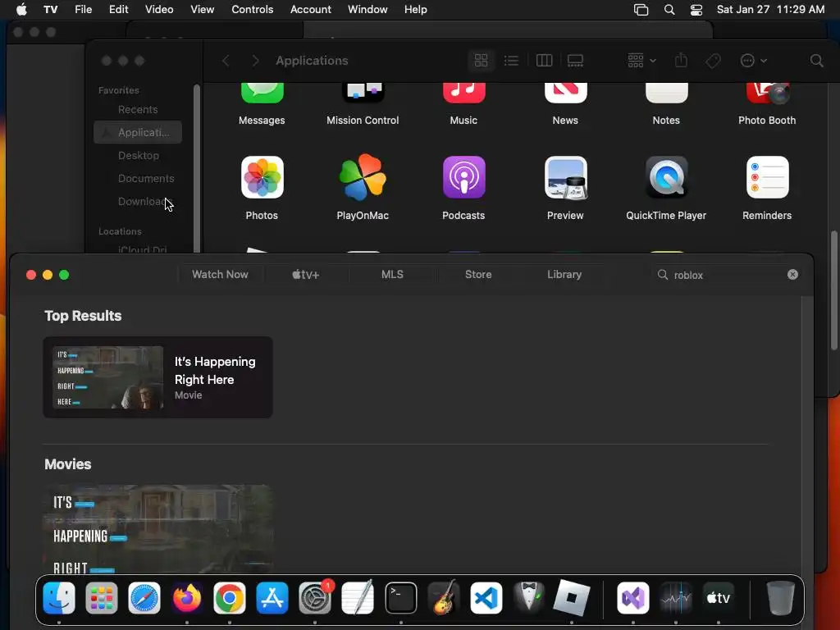
Task: Select QuickTime Player in Applications
Action: 666,177
